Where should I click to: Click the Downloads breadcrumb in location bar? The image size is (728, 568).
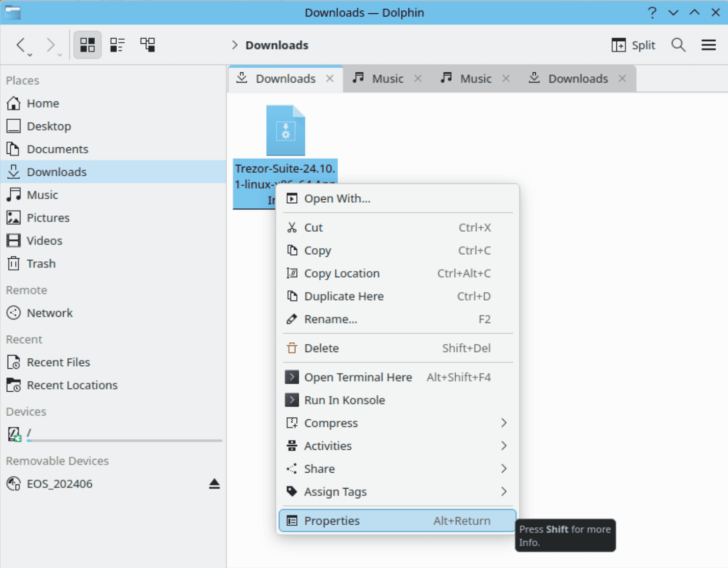pyautogui.click(x=277, y=45)
